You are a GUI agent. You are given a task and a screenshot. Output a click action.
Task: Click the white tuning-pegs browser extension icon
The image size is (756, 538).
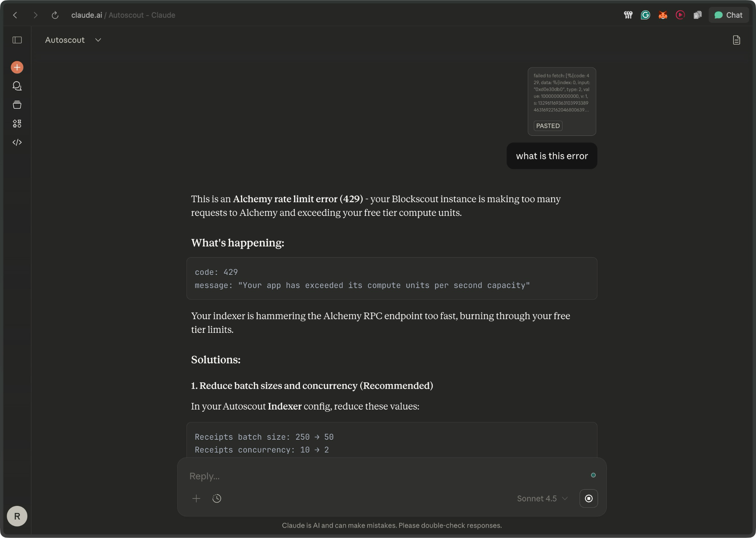point(628,15)
